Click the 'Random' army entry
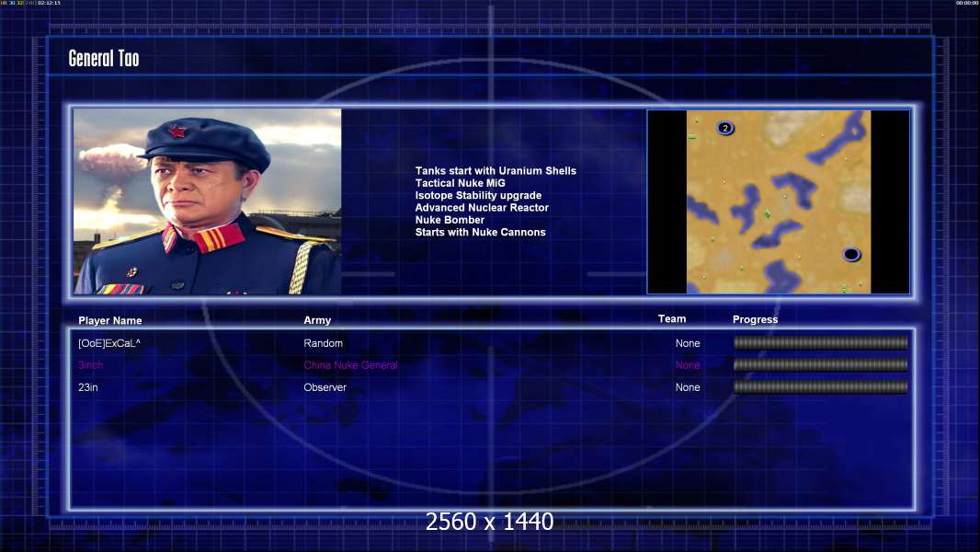980x552 pixels. click(x=323, y=343)
